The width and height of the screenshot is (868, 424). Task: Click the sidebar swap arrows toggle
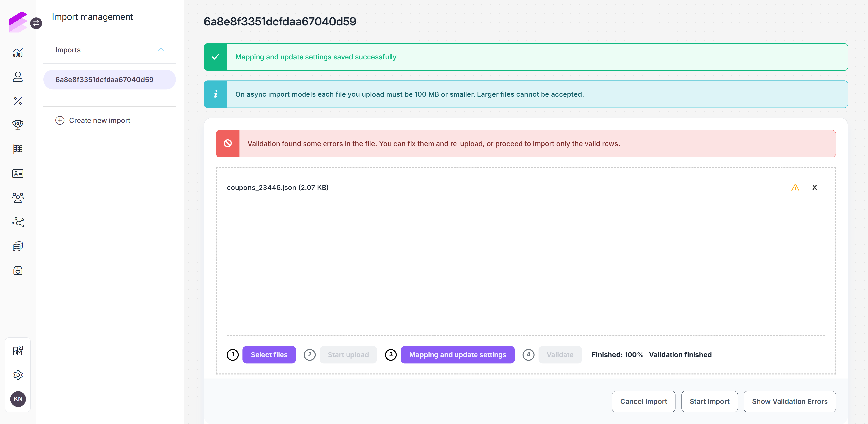click(36, 23)
